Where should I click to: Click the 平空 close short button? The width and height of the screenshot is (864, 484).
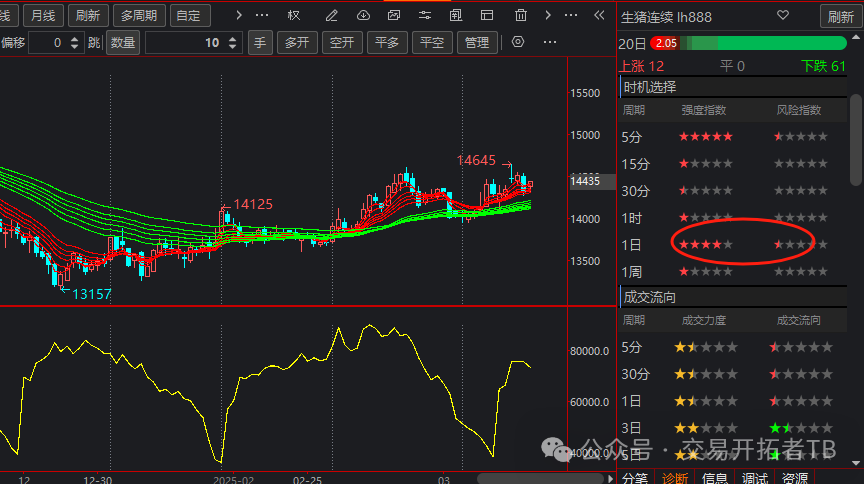point(432,42)
